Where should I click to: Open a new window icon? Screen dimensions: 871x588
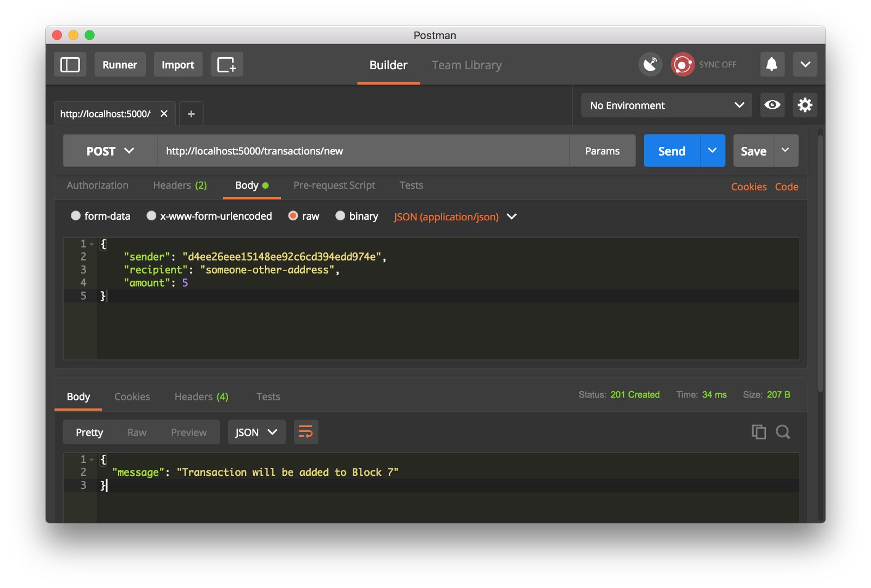[x=226, y=65]
